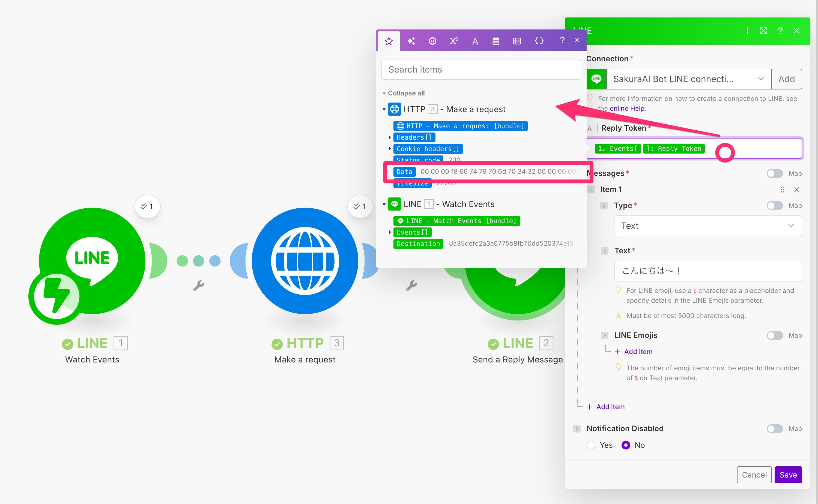Viewport: 818px width, 504px height.
Task: Select Yes for Notification Disabled
Action: coord(591,445)
